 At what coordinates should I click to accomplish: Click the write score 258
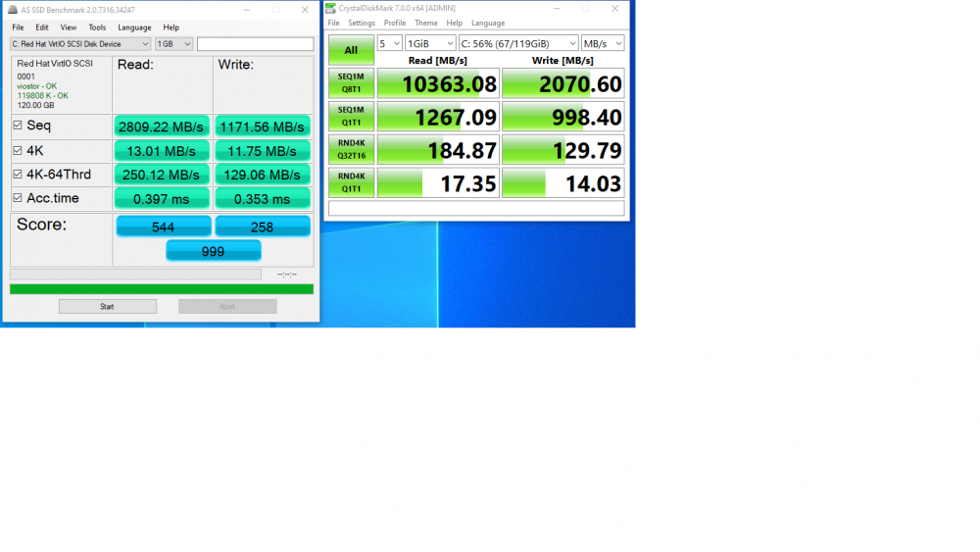click(263, 226)
